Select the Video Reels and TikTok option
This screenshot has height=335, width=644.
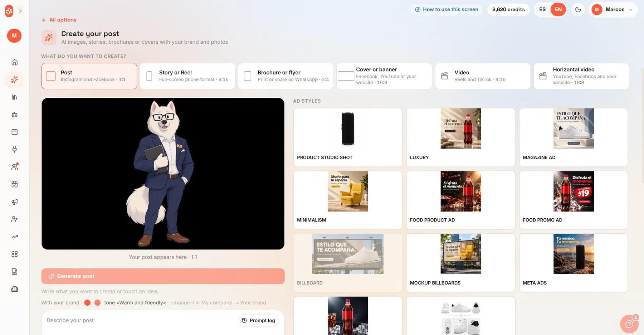483,76
